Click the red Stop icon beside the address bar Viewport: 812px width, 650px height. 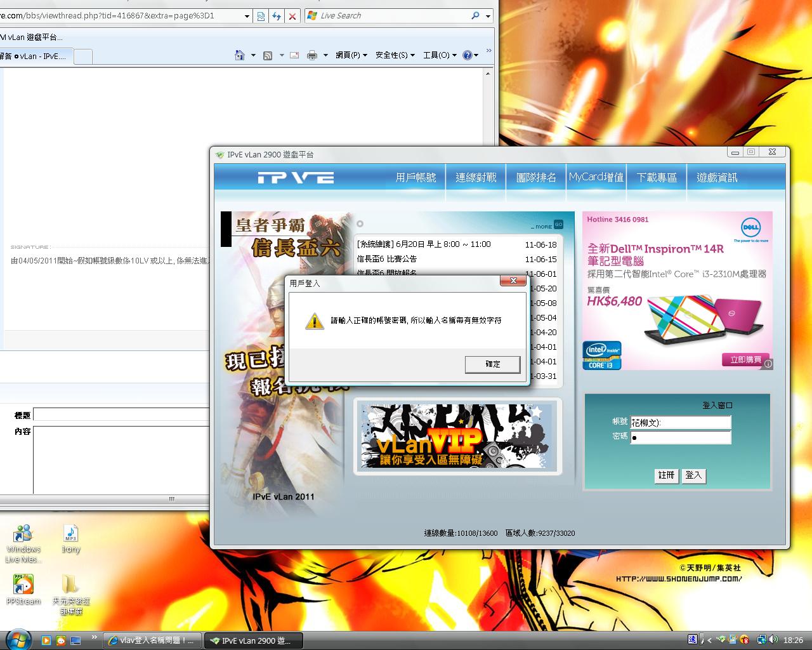[x=292, y=16]
